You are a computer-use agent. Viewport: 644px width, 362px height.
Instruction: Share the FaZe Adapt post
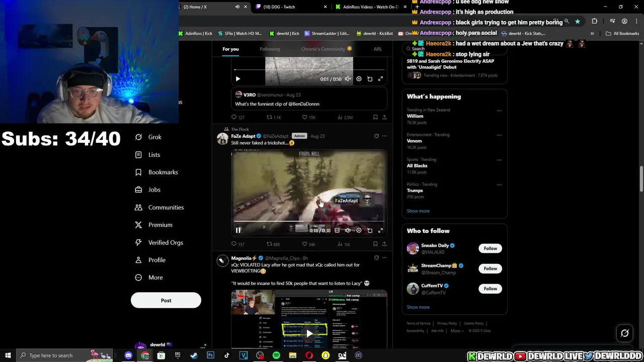384,244
